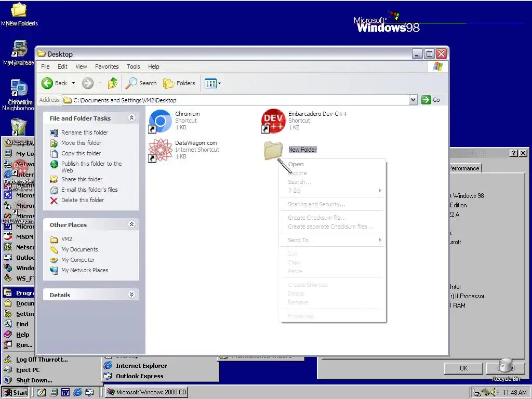Open the Back history dropdown arrow
The image size is (532, 399).
[73, 83]
